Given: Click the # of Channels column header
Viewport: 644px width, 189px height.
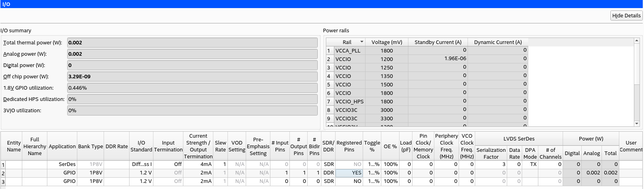Looking at the screenshot, I should [x=550, y=153].
